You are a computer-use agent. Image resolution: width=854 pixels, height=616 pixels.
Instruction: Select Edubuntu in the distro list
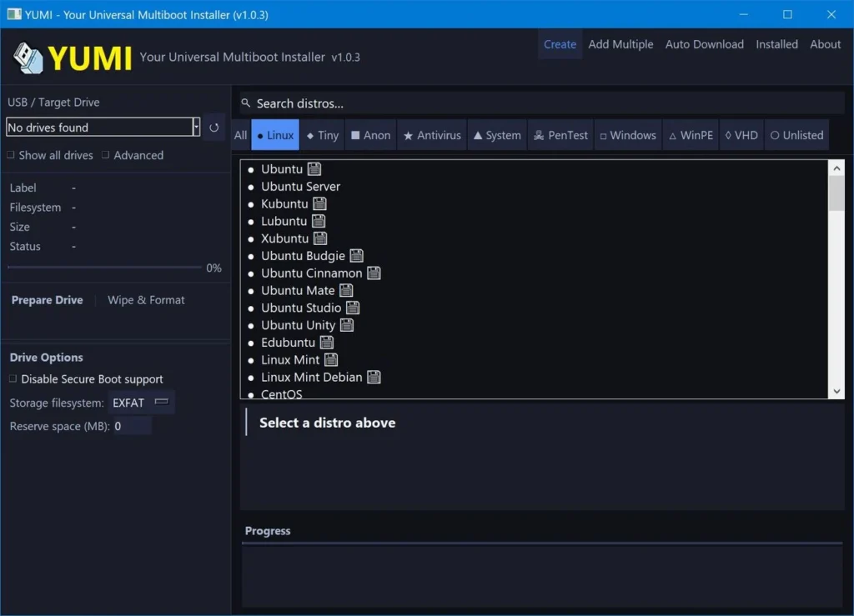288,343
